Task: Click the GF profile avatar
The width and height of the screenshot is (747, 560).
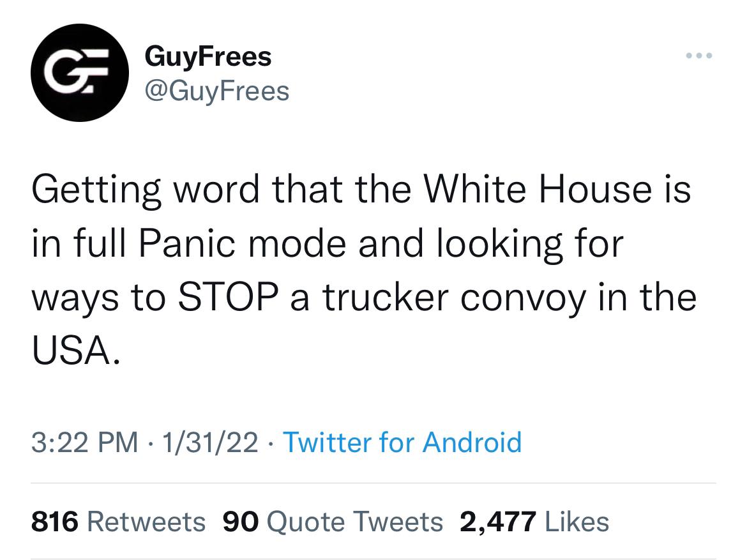Action: (x=80, y=72)
